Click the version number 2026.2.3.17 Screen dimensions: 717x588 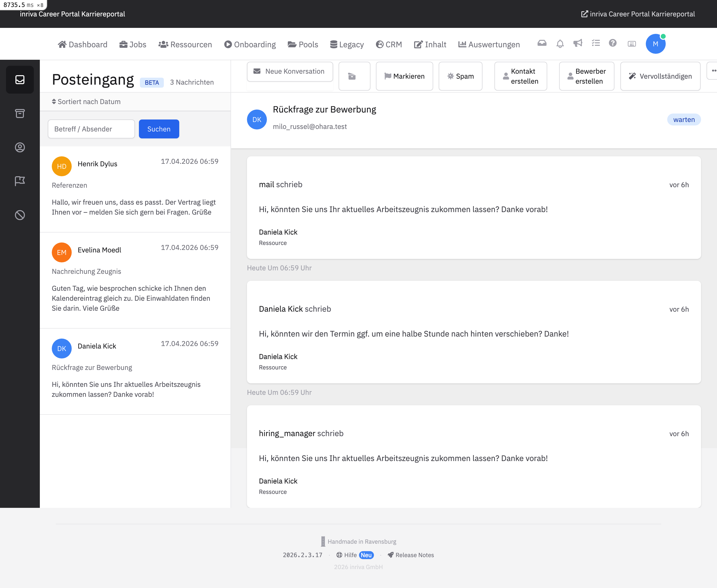[x=302, y=555]
